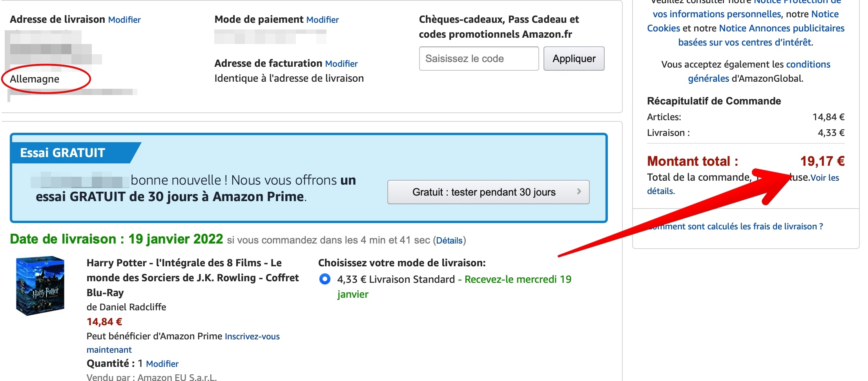The width and height of the screenshot is (868, 381).
Task: Click the chevron arrow on Prime trial button
Action: 579,192
